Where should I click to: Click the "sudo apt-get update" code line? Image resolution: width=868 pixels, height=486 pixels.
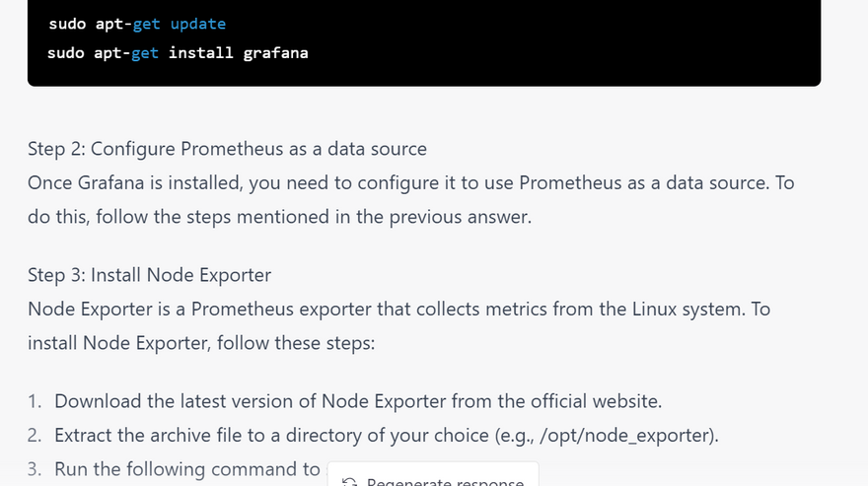(137, 23)
